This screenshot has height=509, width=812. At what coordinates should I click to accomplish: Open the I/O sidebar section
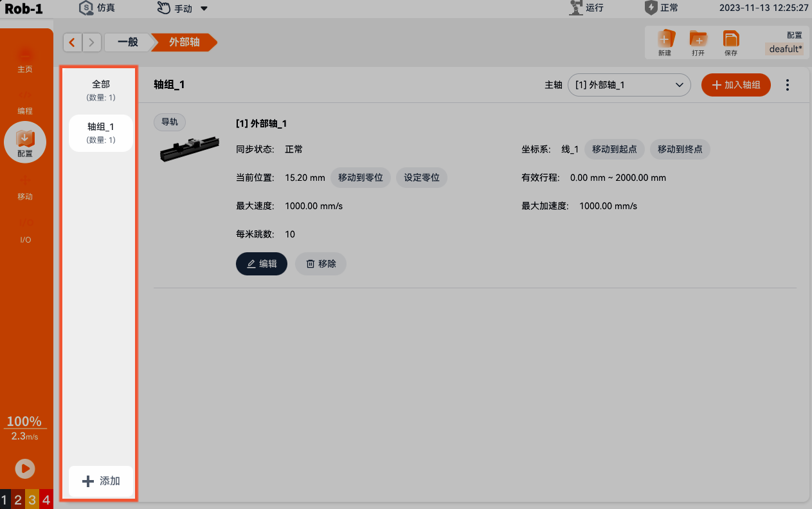click(25, 230)
